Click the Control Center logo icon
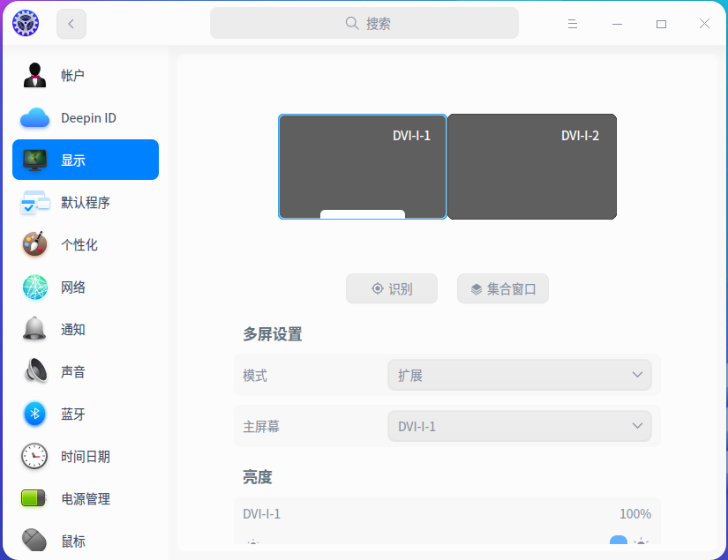The image size is (728, 560). (x=26, y=23)
